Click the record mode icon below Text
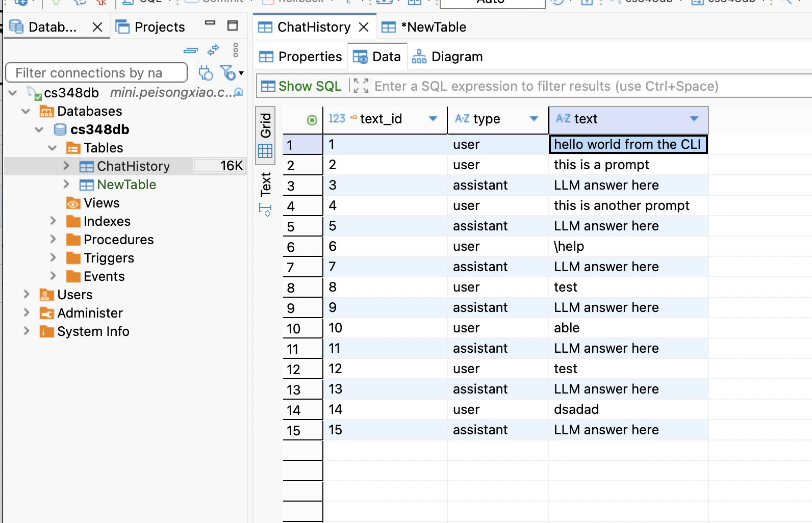The image size is (812, 523). click(265, 210)
